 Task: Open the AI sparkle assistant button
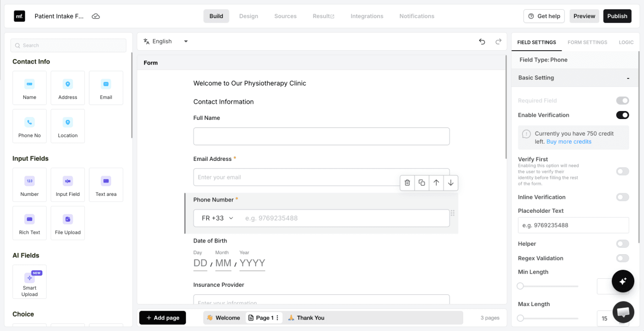pos(623,281)
